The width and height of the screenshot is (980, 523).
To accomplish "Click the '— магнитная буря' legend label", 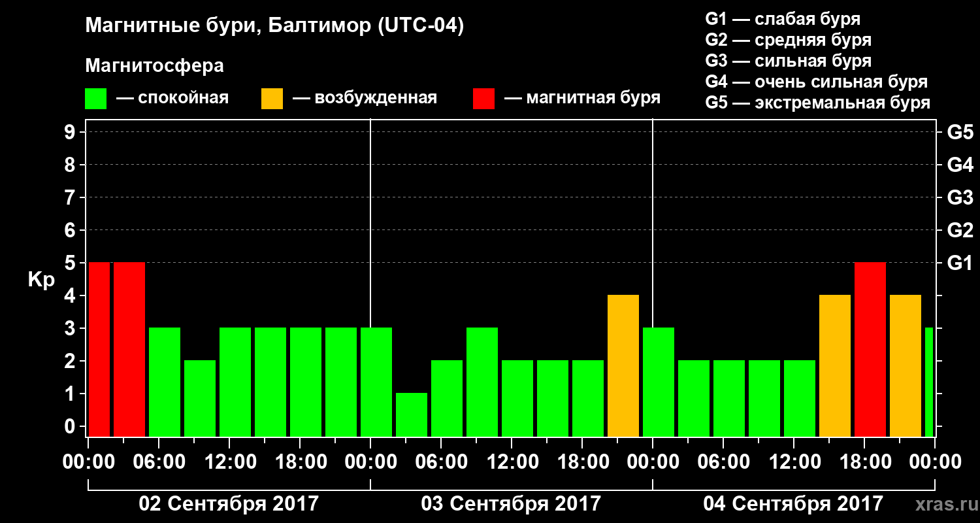I will (x=582, y=99).
